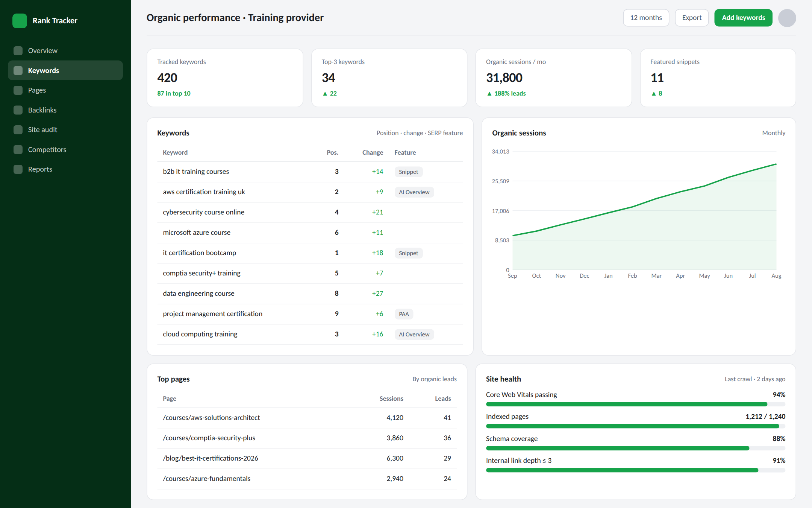Click the Organic sessions value 31,800
812x508 pixels.
(504, 78)
